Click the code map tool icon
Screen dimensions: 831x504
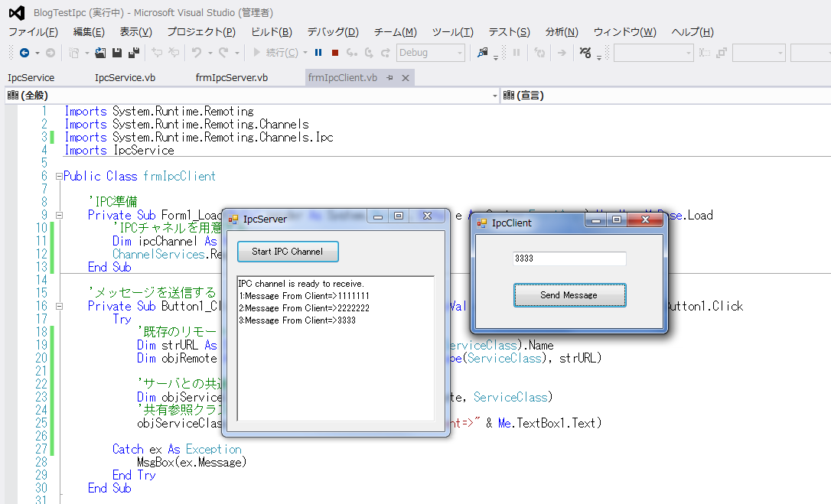[585, 53]
